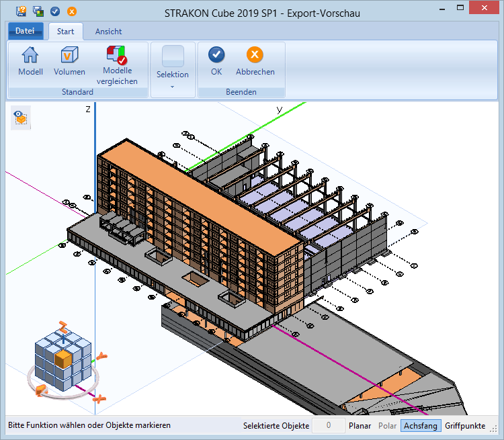
Task: Close the Export-Vorschau window
Action: pos(485,7)
